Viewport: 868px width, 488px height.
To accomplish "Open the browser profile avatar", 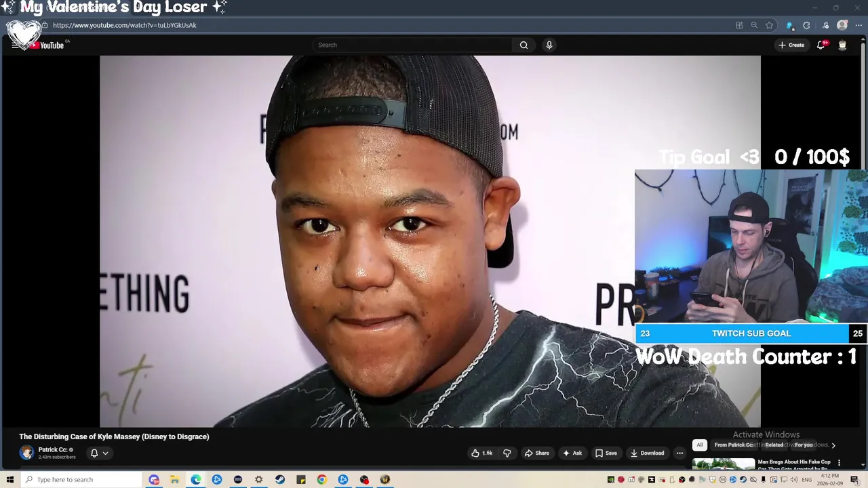I will click(x=842, y=25).
